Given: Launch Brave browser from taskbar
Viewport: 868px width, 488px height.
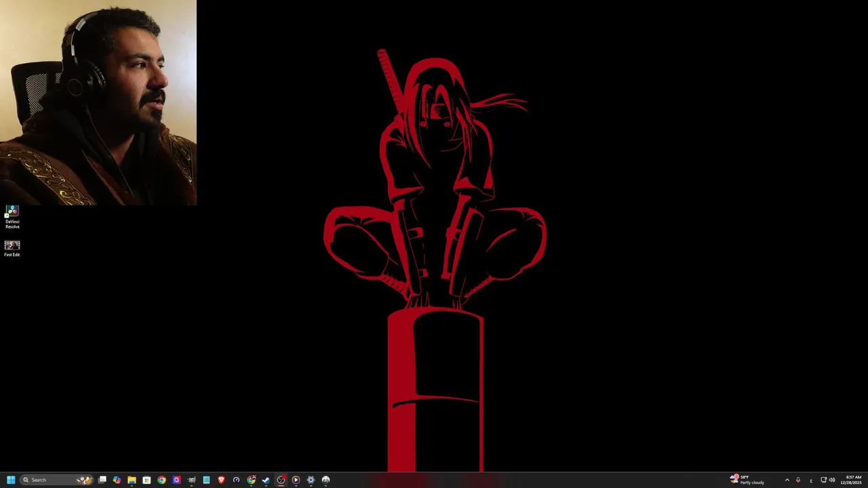Looking at the screenshot, I should tap(221, 480).
